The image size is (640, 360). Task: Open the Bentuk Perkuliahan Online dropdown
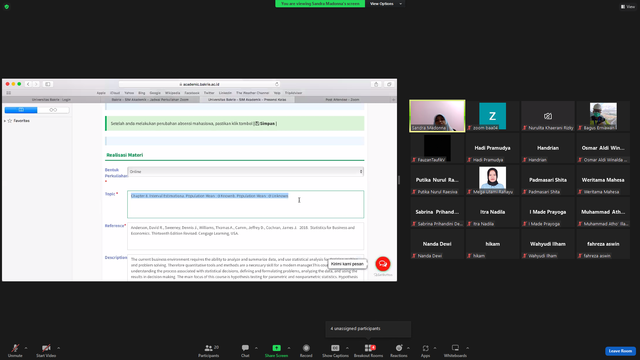245,171
